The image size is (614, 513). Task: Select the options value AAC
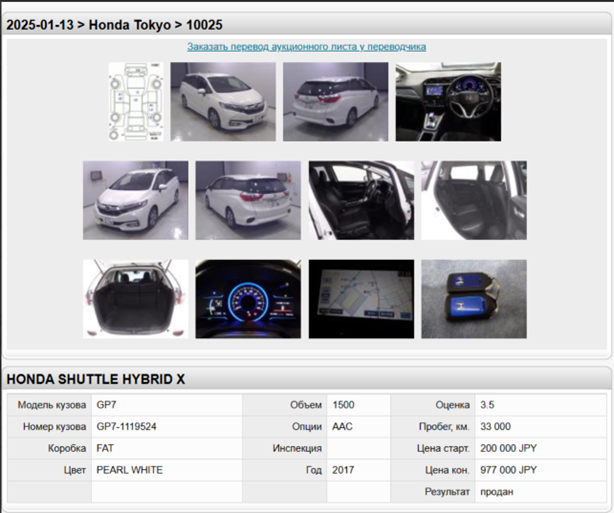pos(342,426)
